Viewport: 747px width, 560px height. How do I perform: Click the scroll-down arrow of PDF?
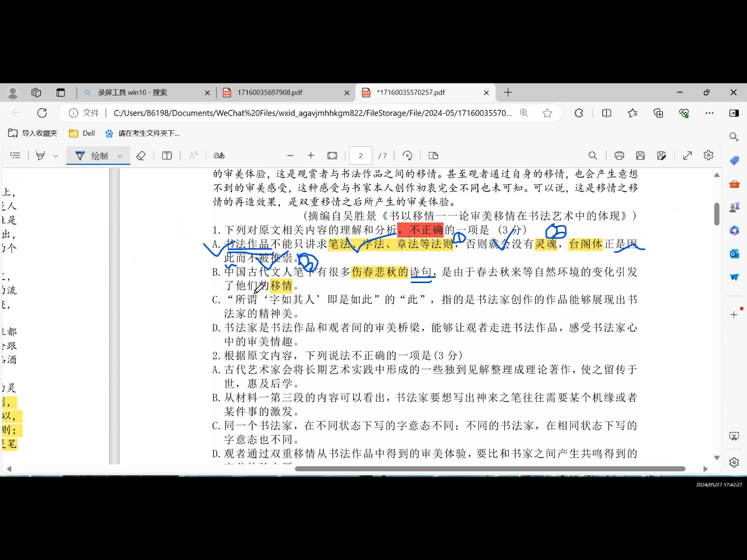pos(717,458)
